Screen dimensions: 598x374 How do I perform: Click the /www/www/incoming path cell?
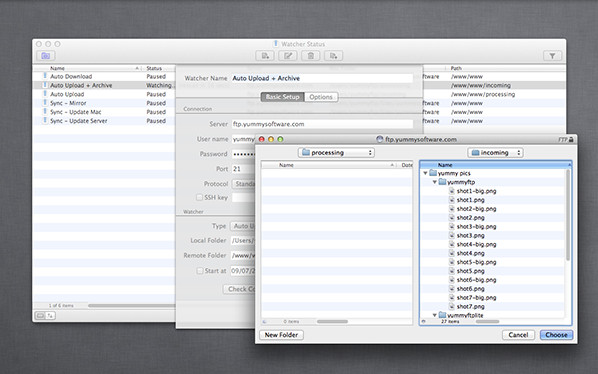pos(481,85)
